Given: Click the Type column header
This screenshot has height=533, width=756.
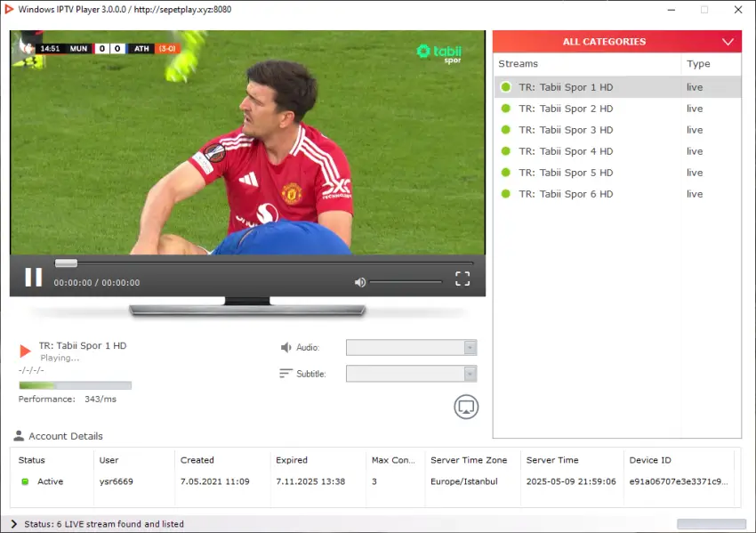Looking at the screenshot, I should [698, 64].
